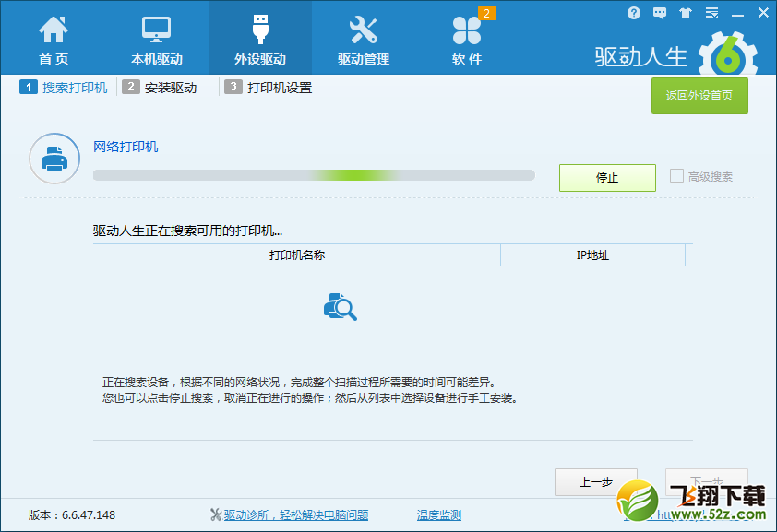The width and height of the screenshot is (777, 532).
Task: Click the version text 6.6.47.148
Action: coord(89,515)
